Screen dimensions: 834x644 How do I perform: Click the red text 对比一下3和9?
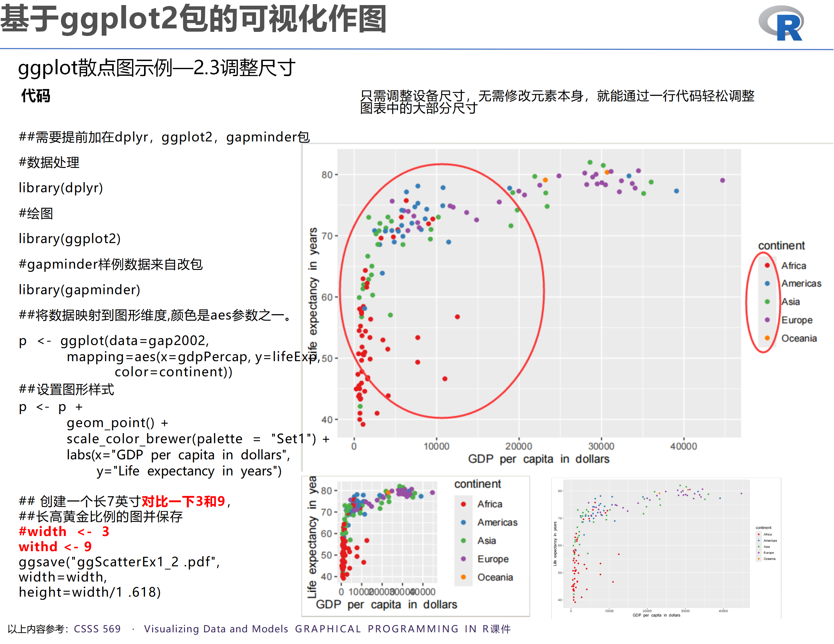click(x=183, y=501)
